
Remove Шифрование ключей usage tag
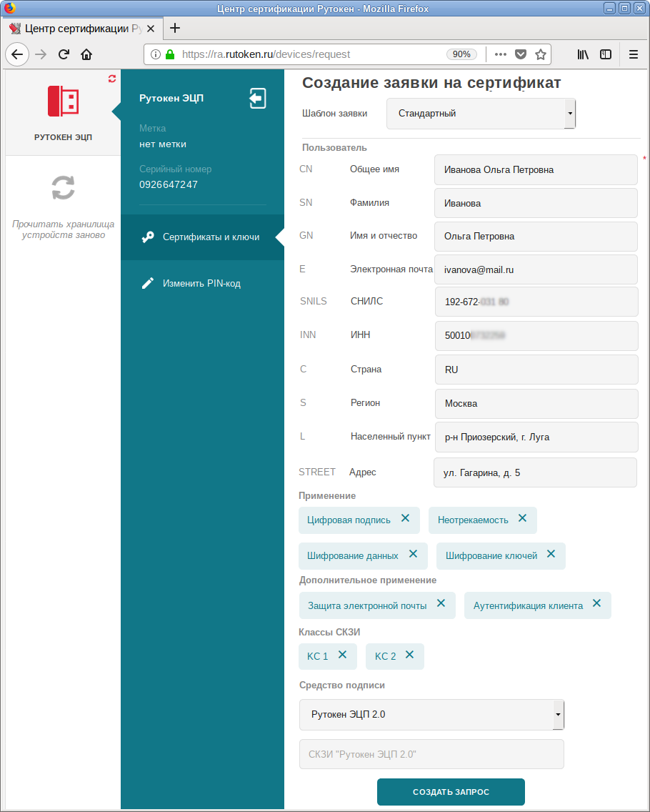[x=551, y=553]
